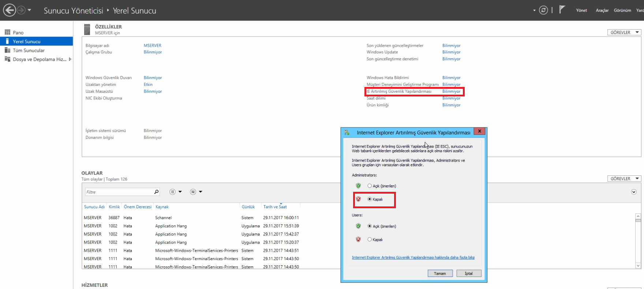This screenshot has width=644, height=289.
Task: Click the ÖZELLİKLER server icon
Action: [x=87, y=29]
